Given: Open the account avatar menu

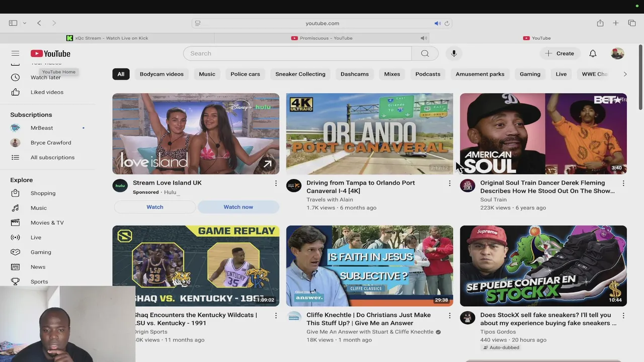Looking at the screenshot, I should click(x=617, y=53).
